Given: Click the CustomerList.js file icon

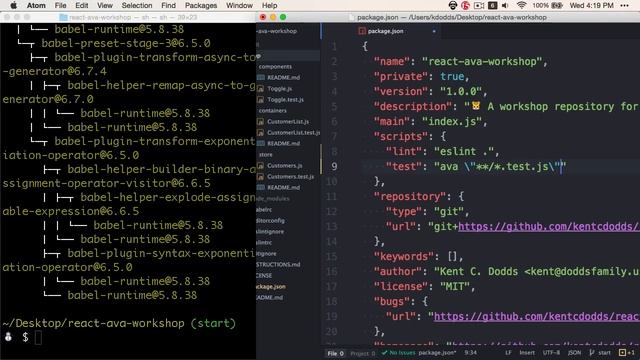Looking at the screenshot, I should [261, 122].
